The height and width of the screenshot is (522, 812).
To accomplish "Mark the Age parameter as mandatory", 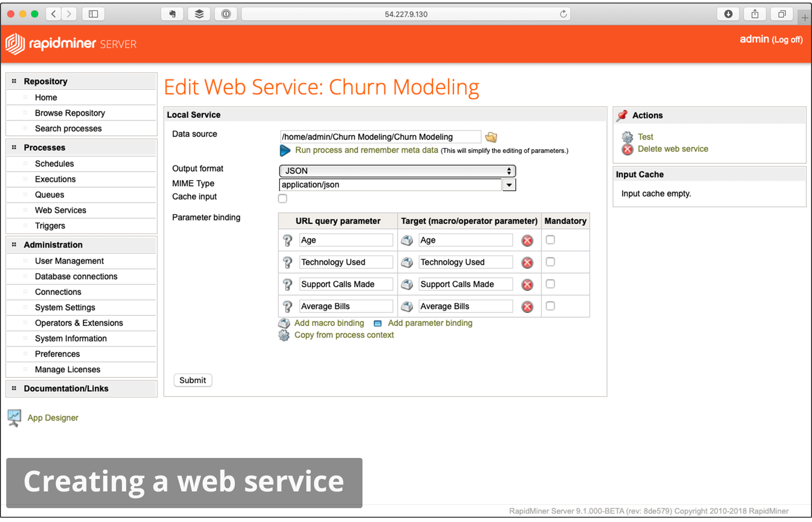I will [x=550, y=240].
